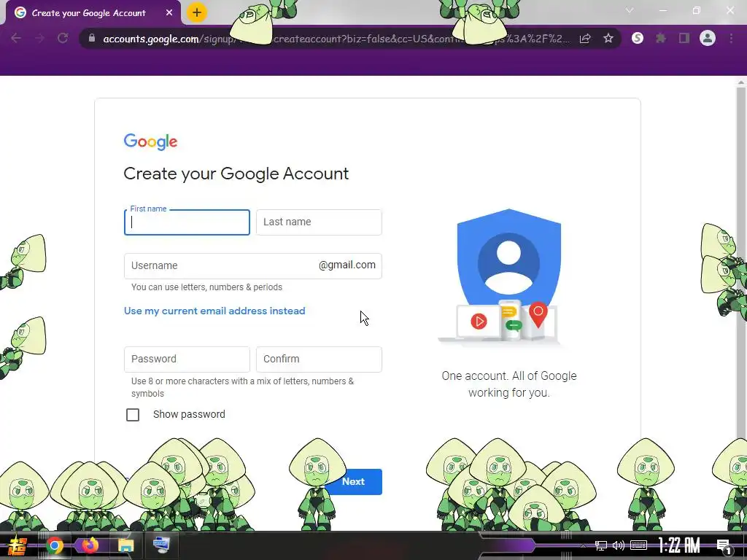Click the Next button
Screen dimensions: 747x560
tap(354, 481)
